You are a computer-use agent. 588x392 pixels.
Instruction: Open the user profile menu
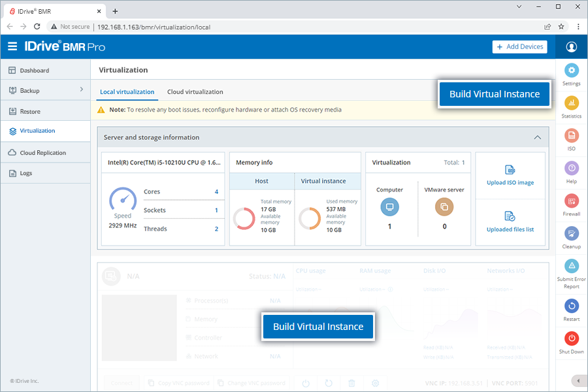pos(571,47)
